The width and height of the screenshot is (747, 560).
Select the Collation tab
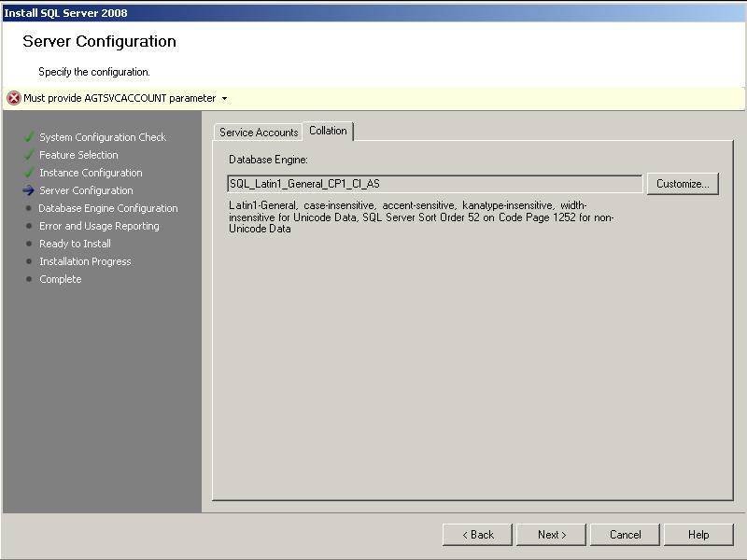click(328, 131)
